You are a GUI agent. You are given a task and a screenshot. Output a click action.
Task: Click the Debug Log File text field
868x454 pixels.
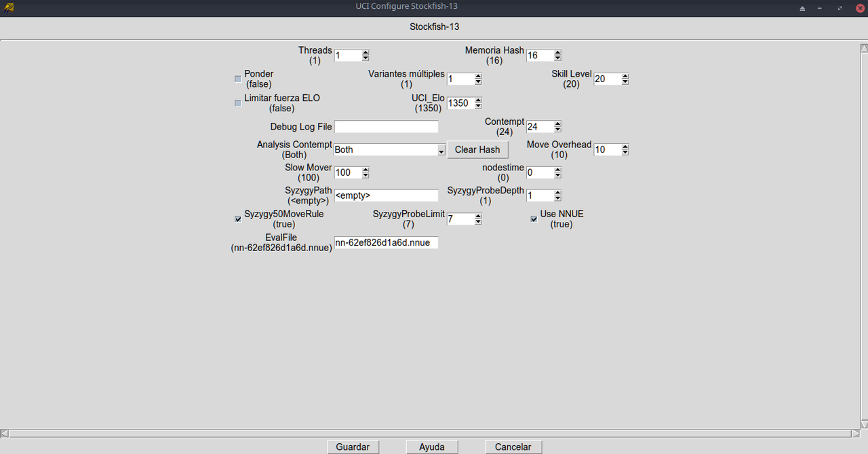tap(387, 127)
